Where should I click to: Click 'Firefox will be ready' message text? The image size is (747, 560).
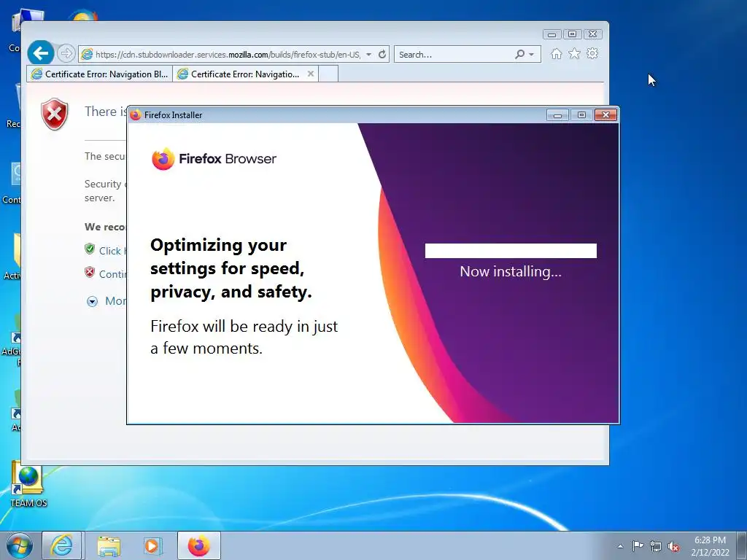pyautogui.click(x=244, y=337)
